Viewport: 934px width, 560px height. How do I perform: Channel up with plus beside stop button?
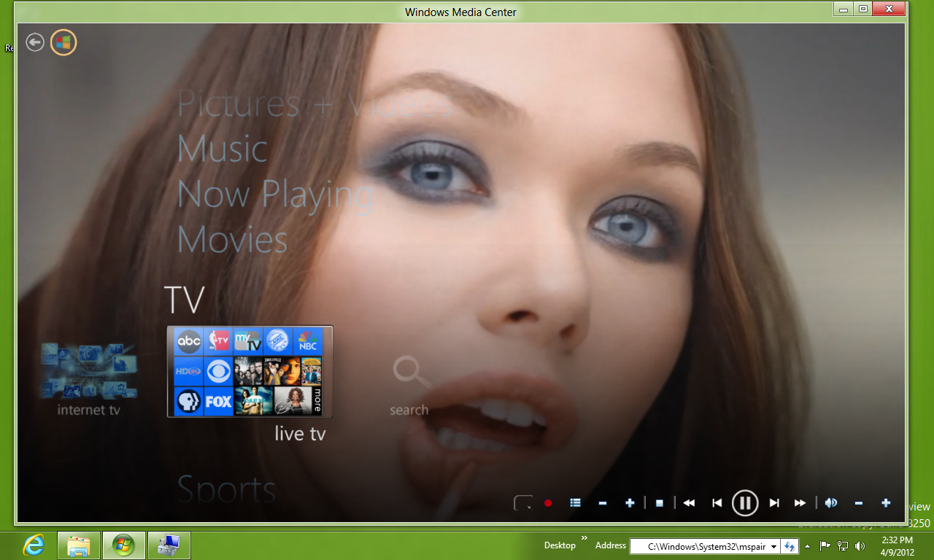click(630, 503)
